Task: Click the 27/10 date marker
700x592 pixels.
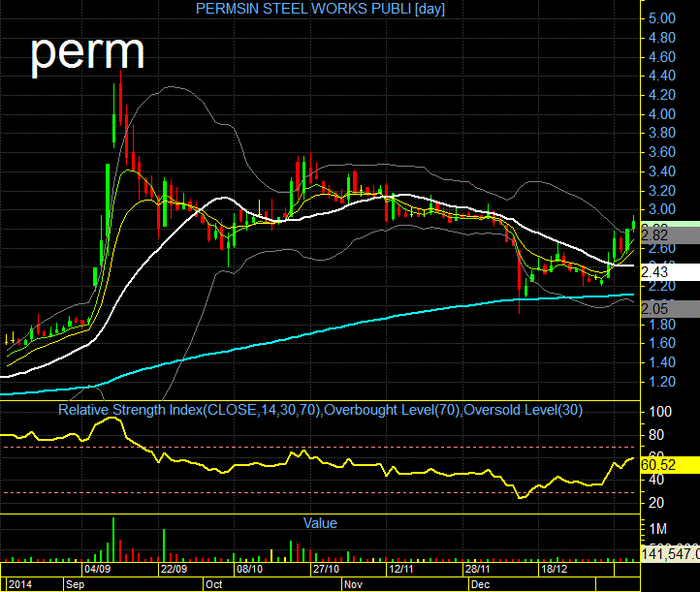Action: point(326,569)
